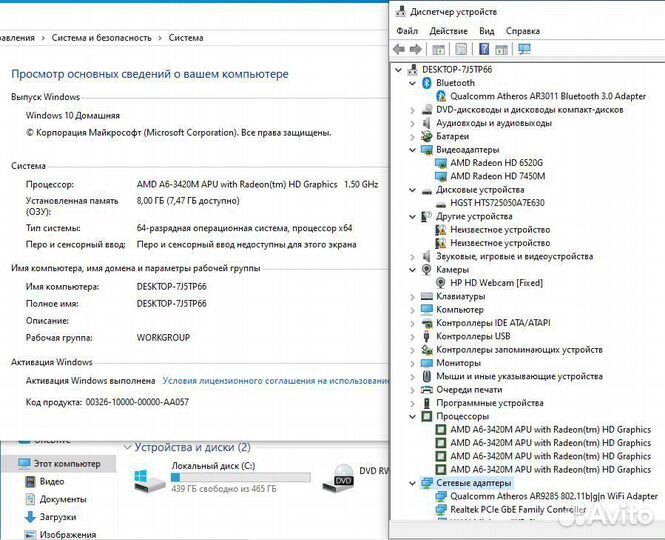Click the Контроллеры USB icon
This screenshot has width=665, height=540.
tap(426, 336)
